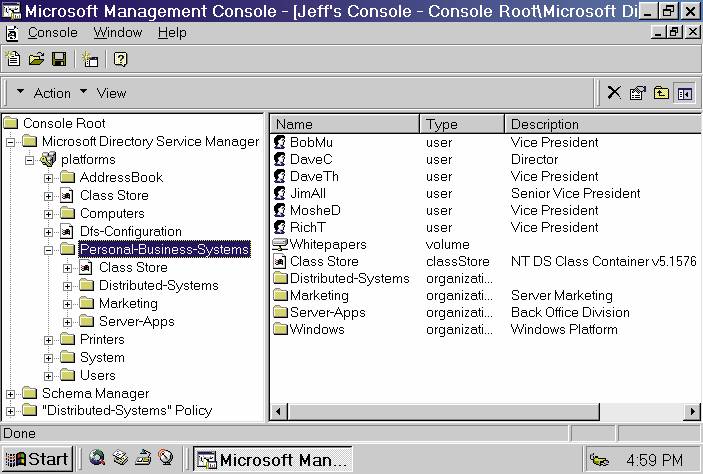
Task: Expand the Marketing tree node
Action: click(67, 304)
